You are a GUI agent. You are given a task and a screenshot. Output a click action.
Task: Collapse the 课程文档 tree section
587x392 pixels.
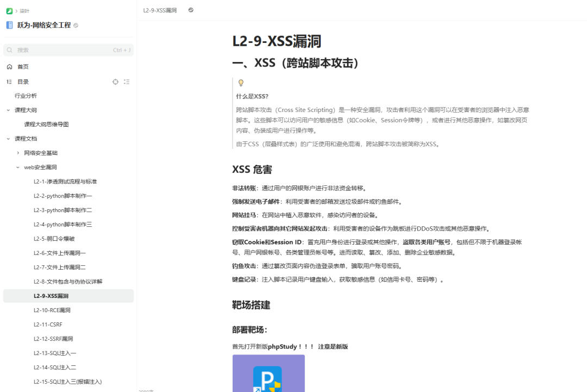tap(8, 139)
